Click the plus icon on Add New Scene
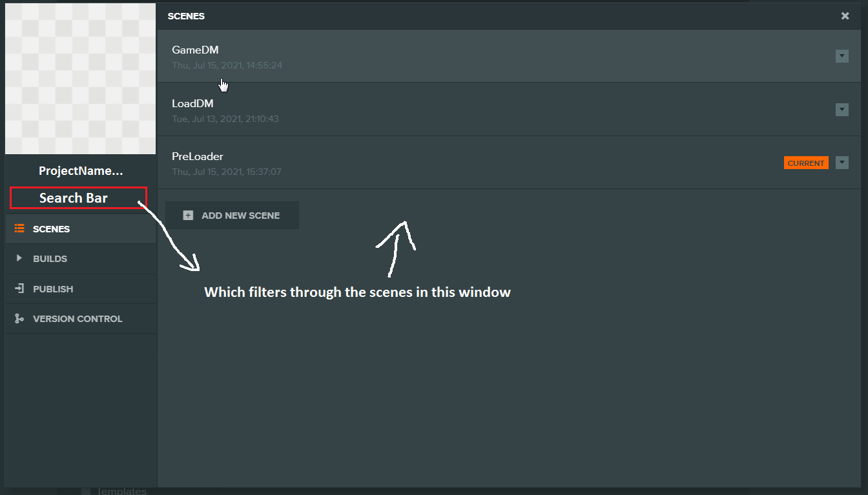Image resolution: width=868 pixels, height=495 pixels. pyautogui.click(x=188, y=215)
